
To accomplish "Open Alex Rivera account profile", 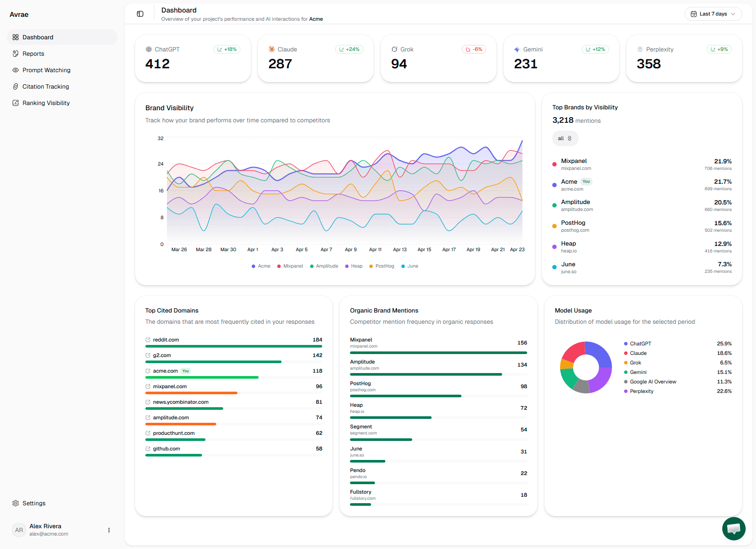I will (62, 530).
